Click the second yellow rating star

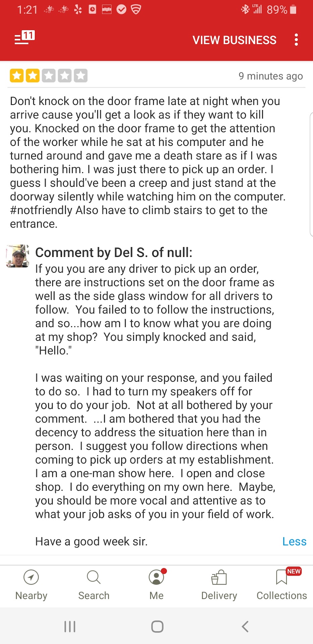coord(33,76)
